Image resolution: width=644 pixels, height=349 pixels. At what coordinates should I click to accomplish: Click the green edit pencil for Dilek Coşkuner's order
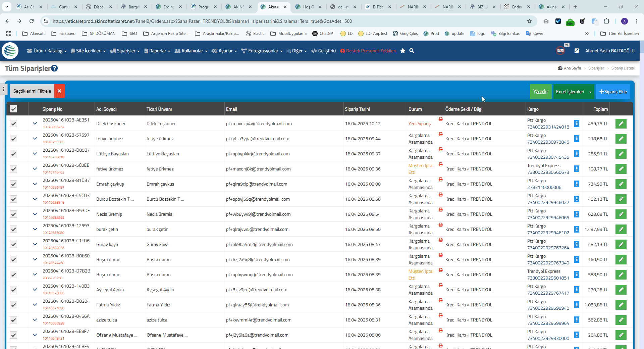(x=621, y=123)
